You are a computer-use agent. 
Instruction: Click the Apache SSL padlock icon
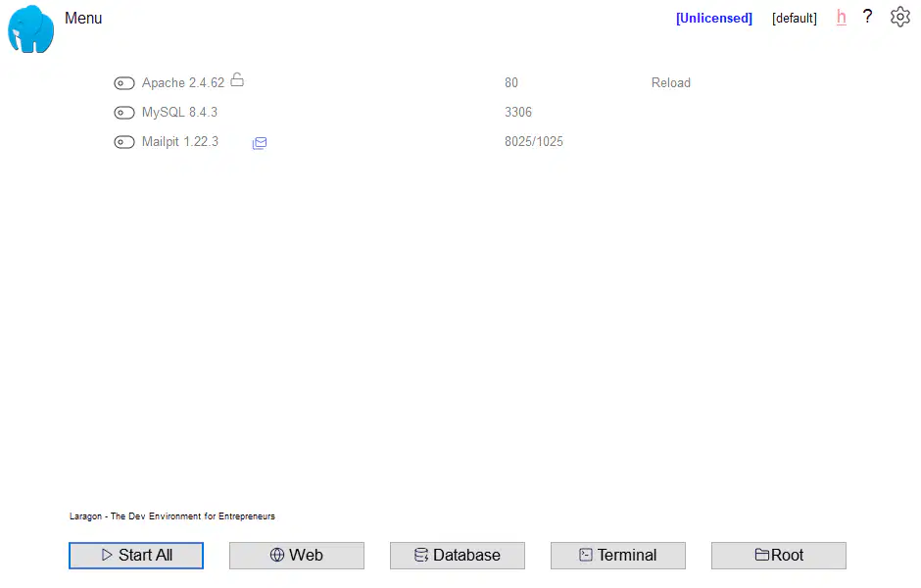237,79
